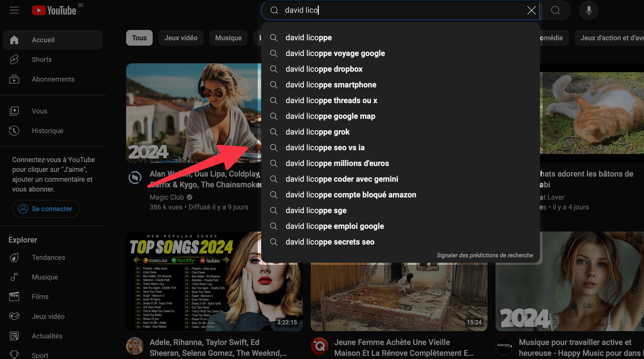Click the red Q channel avatar
The width and height of the screenshot is (644, 359).
click(x=320, y=346)
